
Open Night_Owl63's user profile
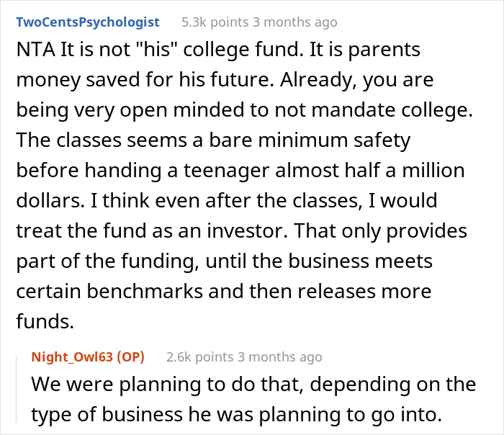pos(73,356)
